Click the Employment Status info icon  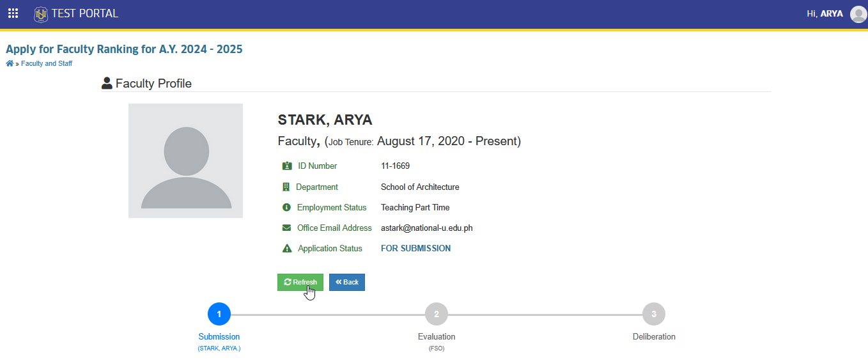(286, 208)
